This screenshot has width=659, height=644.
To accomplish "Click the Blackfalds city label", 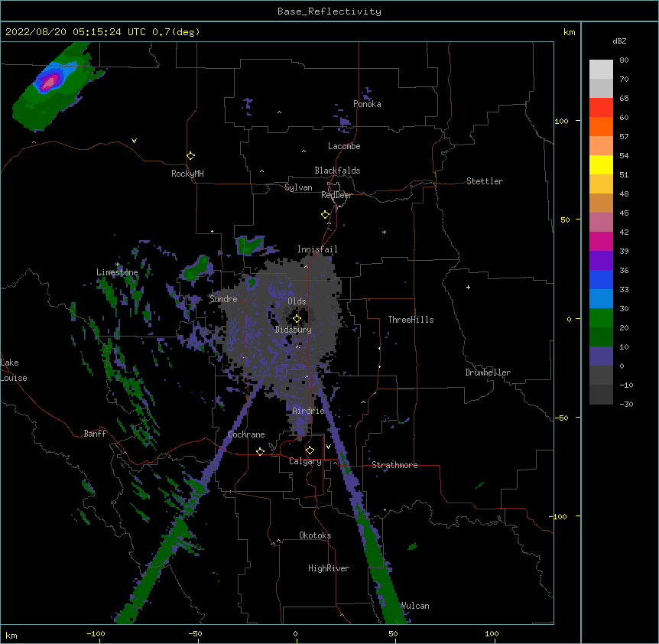I will click(x=337, y=171).
